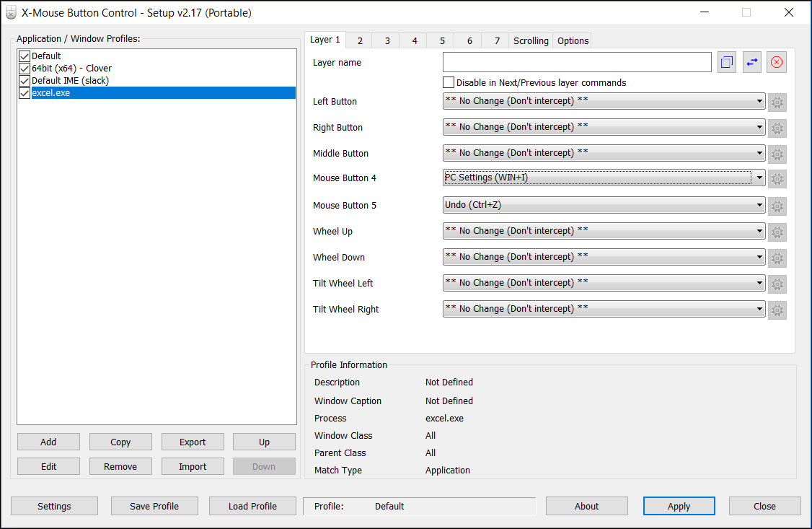Open gear settings for Mouse Button 4
This screenshot has height=529, width=812.
pos(777,179)
